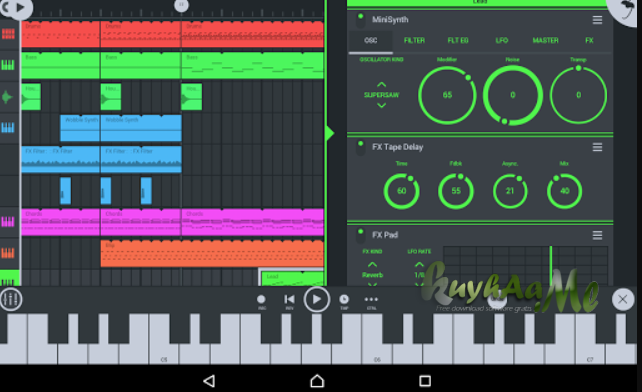
Task: Click the Reverb FX kind value
Action: (x=372, y=275)
